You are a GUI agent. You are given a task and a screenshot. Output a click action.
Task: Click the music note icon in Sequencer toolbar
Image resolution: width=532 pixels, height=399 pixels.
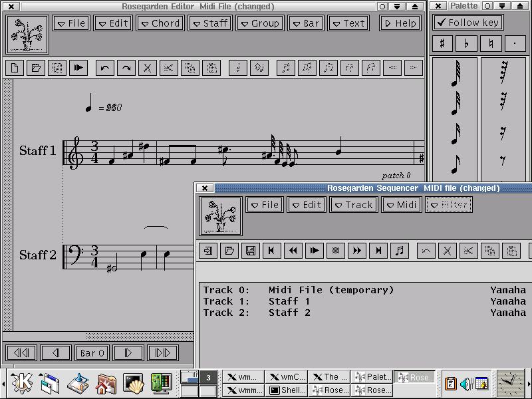[399, 251]
